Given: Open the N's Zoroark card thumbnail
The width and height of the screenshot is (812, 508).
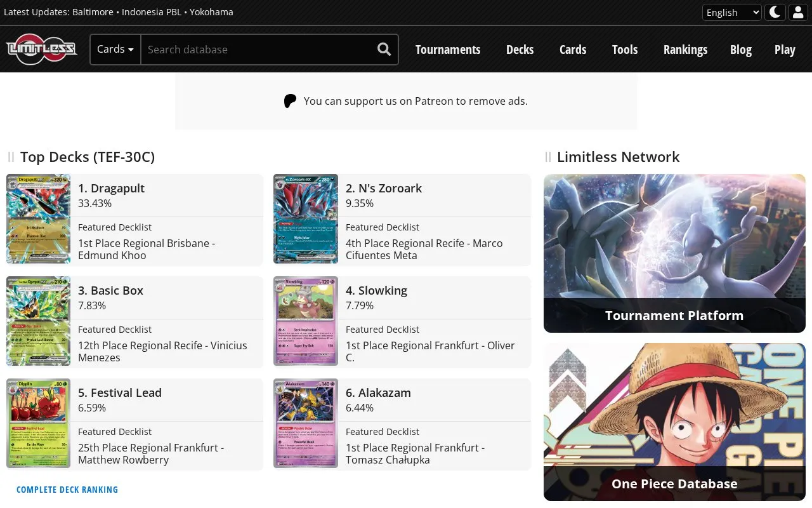Looking at the screenshot, I should pos(306,219).
